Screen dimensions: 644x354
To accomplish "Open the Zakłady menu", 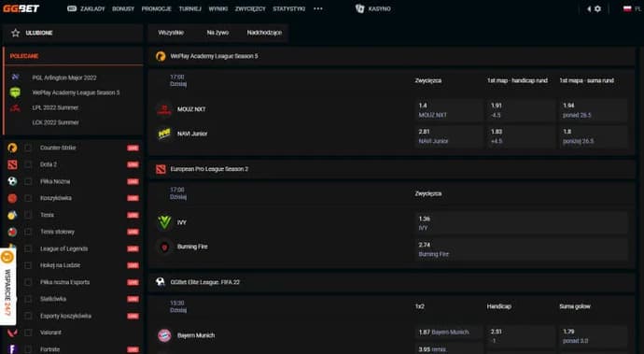I will coord(86,8).
